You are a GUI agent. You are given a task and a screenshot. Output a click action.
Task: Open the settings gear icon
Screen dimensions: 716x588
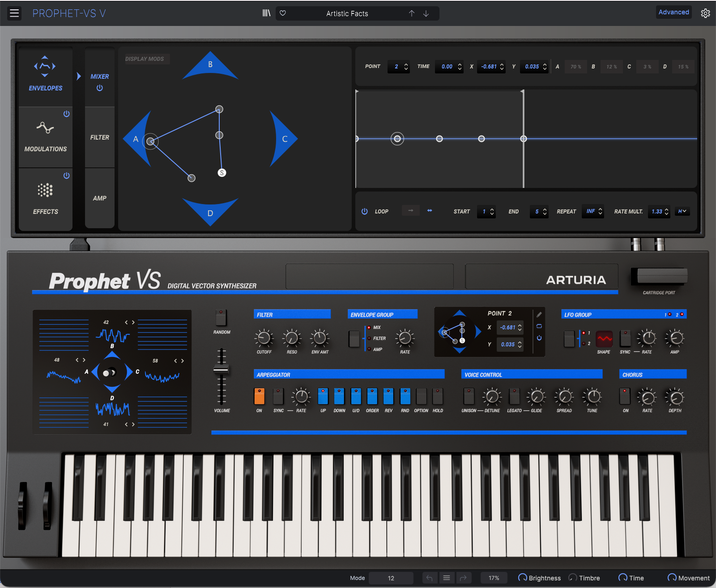click(706, 13)
